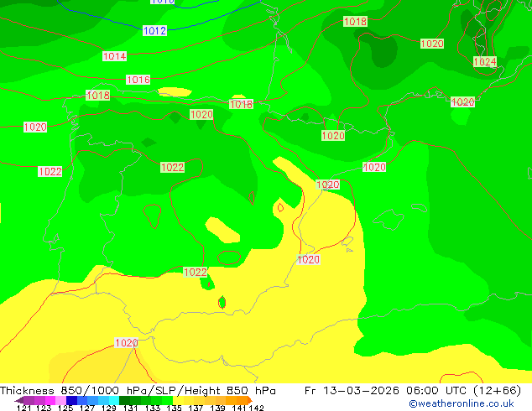The height and width of the screenshot is (411, 532).
Task: Click the legend value 137
Action: (x=196, y=408)
